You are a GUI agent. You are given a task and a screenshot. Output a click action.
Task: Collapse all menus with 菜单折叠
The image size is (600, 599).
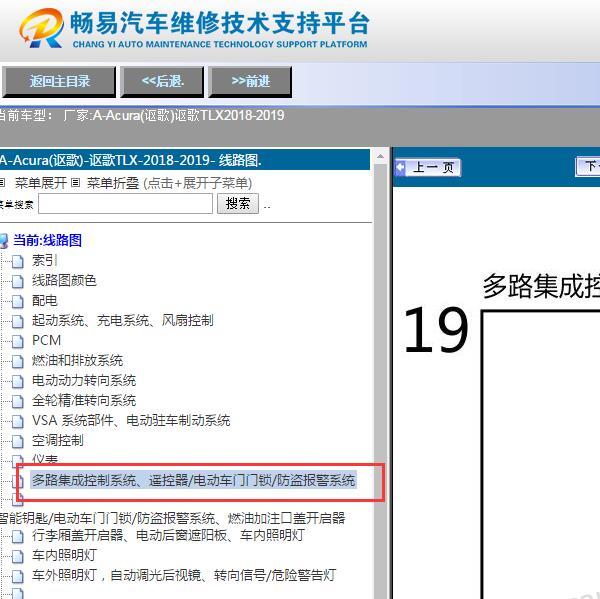(113, 183)
